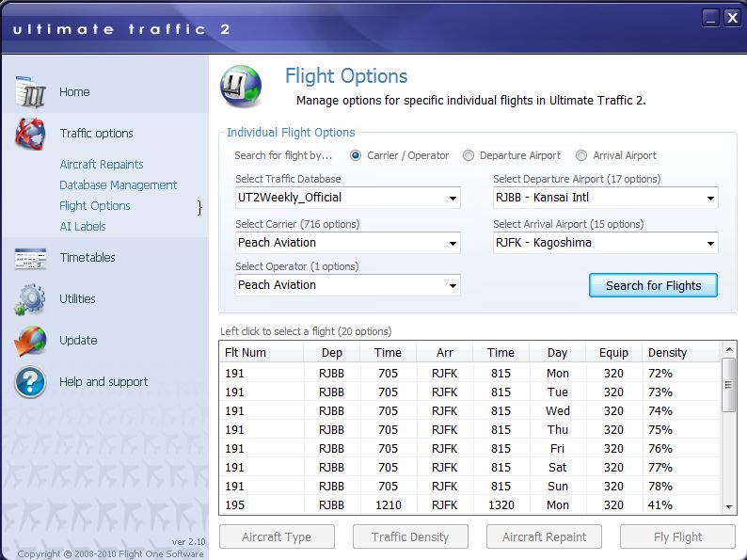This screenshot has height=560, width=747.
Task: Click the Dep column header
Action: (x=331, y=353)
